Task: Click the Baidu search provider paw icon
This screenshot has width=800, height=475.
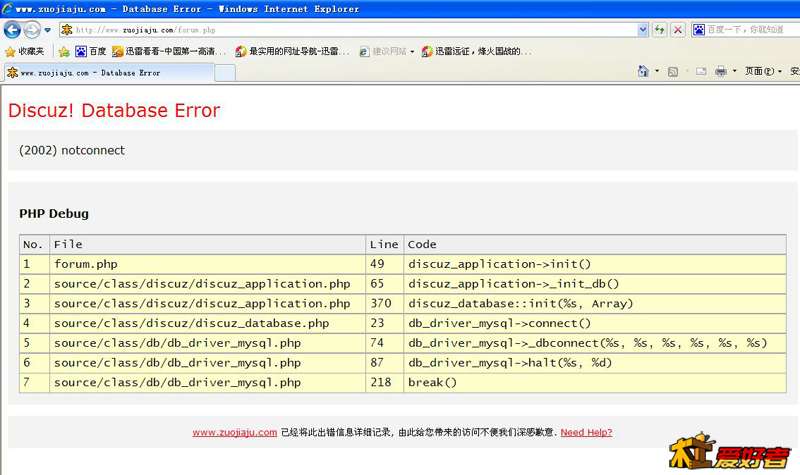Action: click(699, 30)
